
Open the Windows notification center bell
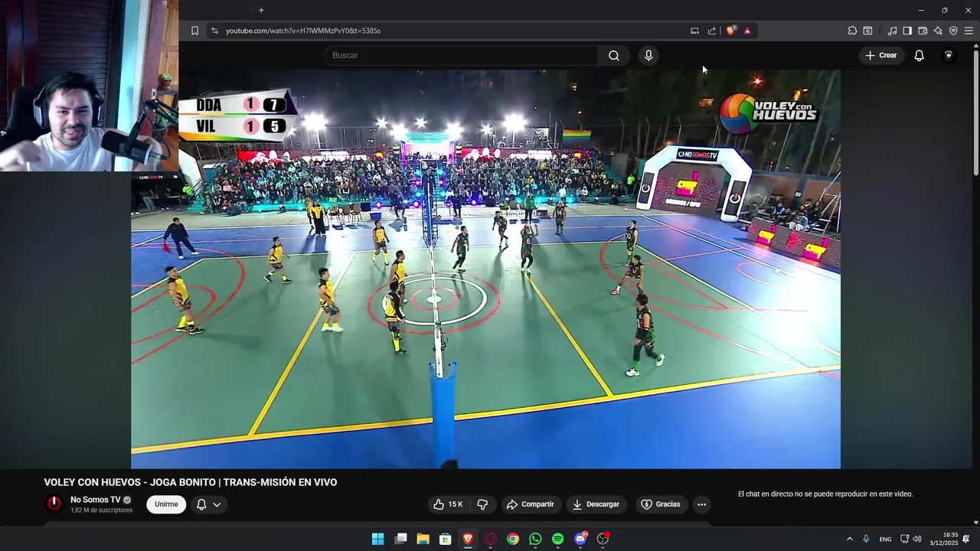click(966, 539)
